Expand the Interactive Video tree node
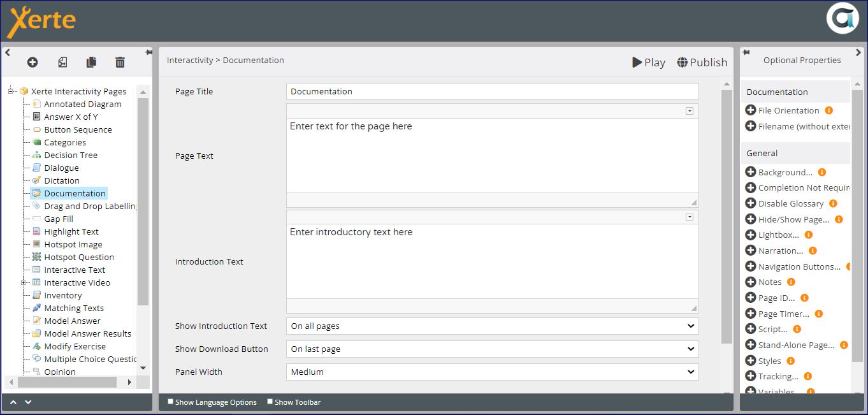The height and width of the screenshot is (415, 868). 24,282
